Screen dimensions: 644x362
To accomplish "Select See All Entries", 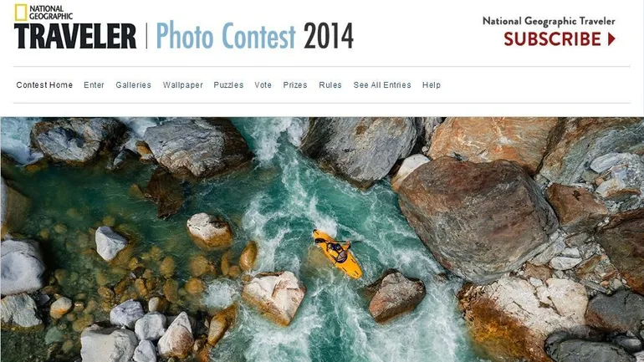I will pos(382,85).
